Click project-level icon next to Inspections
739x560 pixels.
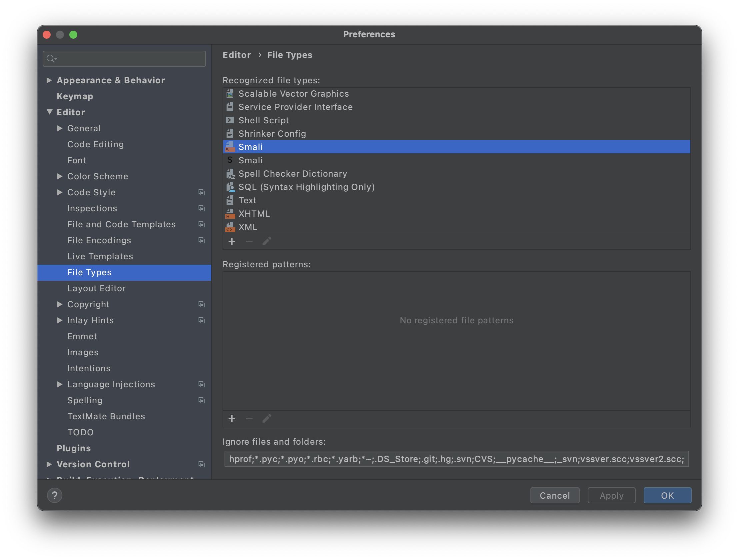(x=202, y=209)
